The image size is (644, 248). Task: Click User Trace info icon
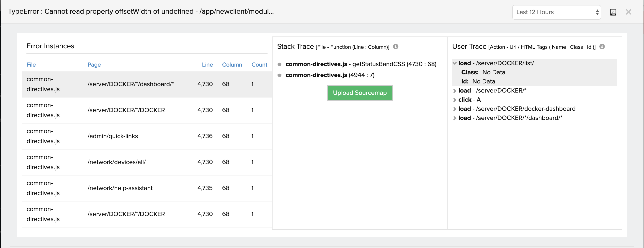pyautogui.click(x=602, y=46)
